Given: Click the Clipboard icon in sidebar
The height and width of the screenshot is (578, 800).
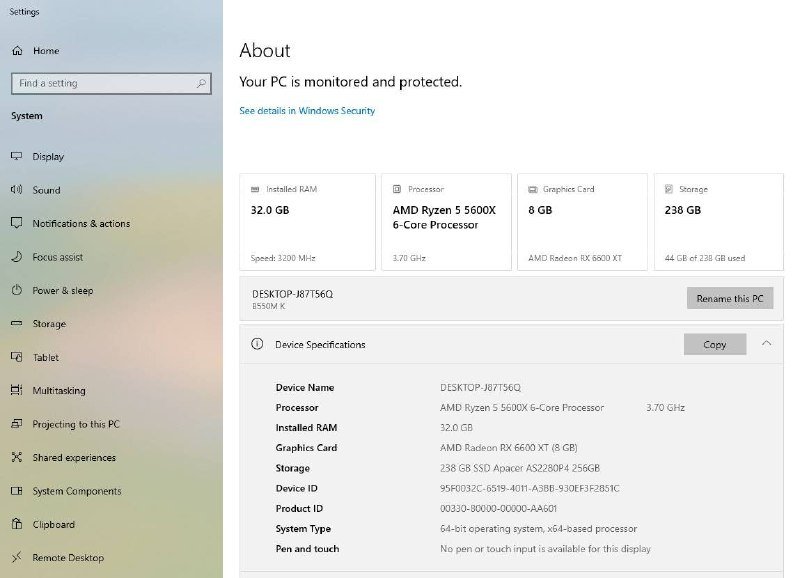Looking at the screenshot, I should click(x=17, y=525).
